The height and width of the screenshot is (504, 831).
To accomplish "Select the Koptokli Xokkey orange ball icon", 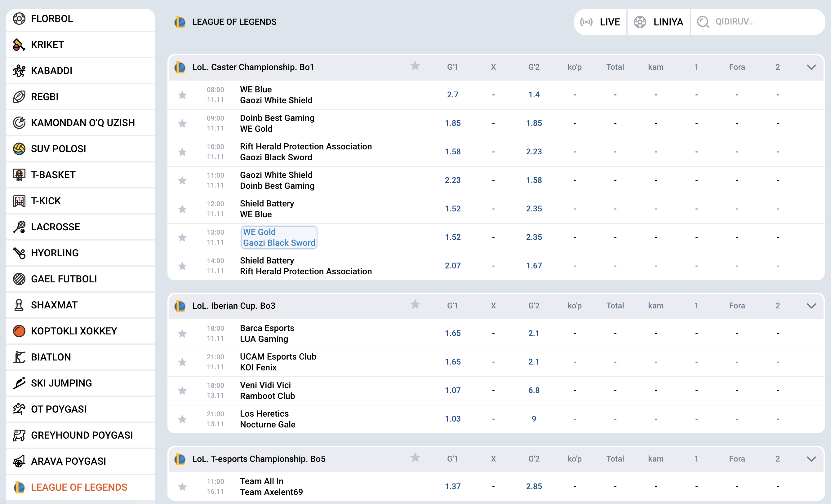I will click(x=19, y=331).
